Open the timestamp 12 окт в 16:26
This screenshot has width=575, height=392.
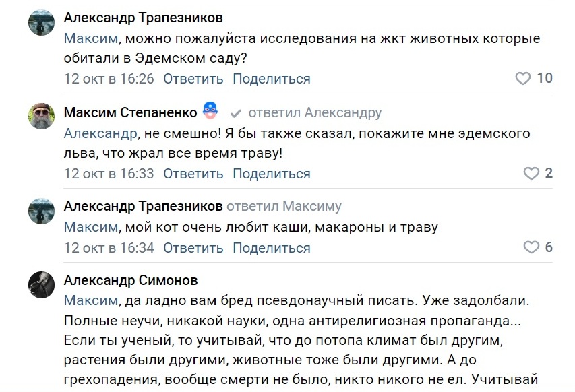(x=109, y=79)
